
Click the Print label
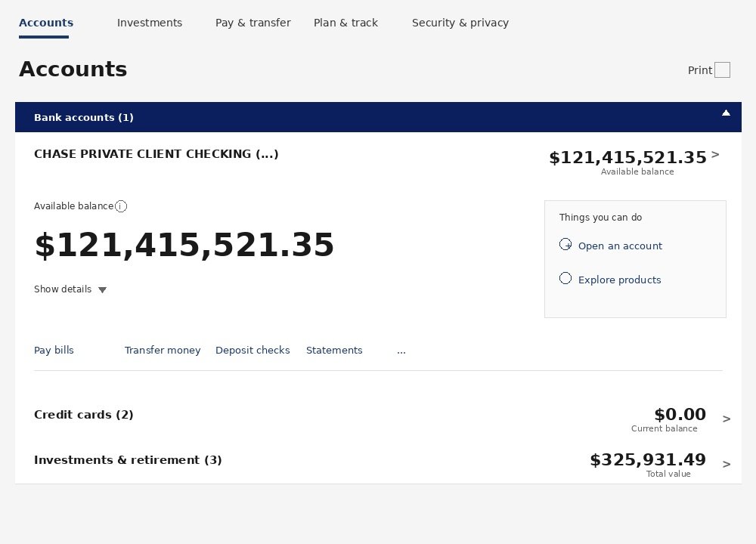pyautogui.click(x=699, y=70)
